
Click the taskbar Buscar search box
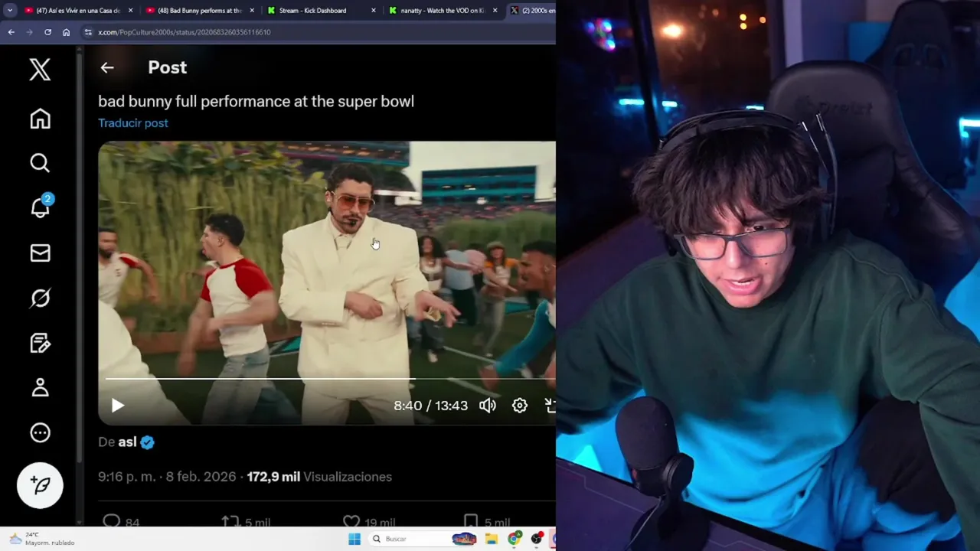(422, 539)
